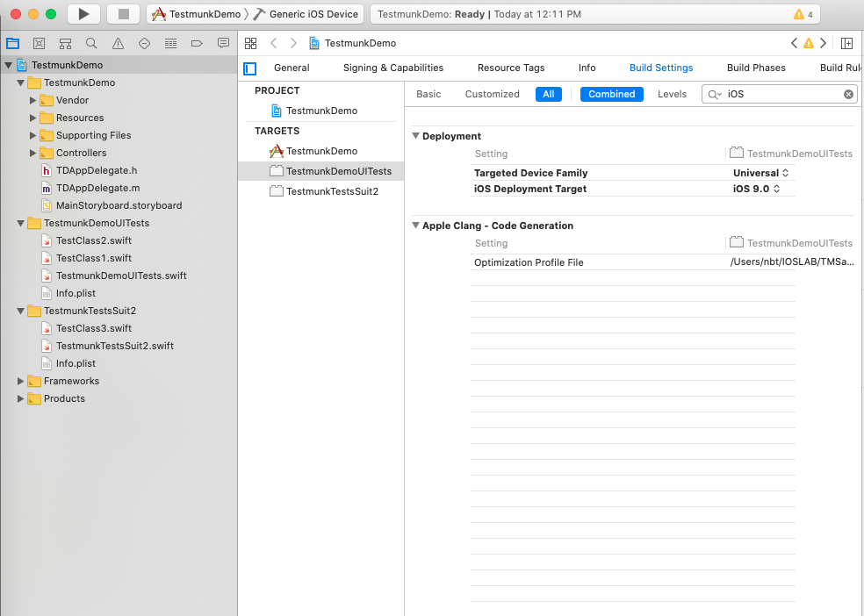The width and height of the screenshot is (864, 616).
Task: Open the Symbol navigator
Action: coord(65,44)
